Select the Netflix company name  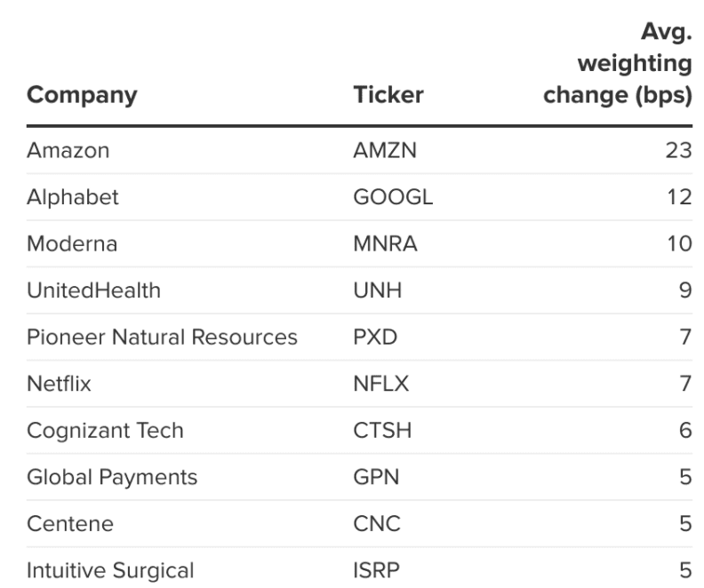click(x=60, y=384)
